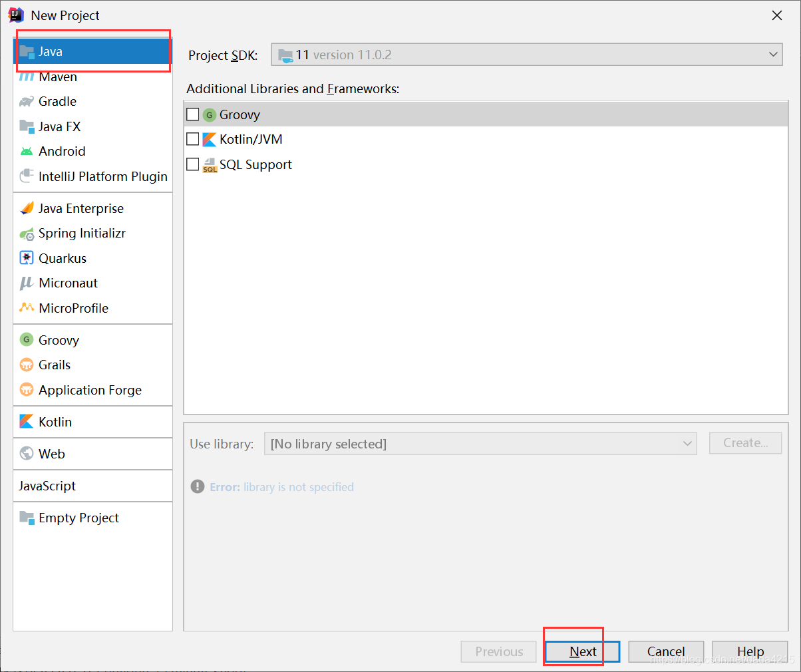Select 'Application Forge' in project list
Image resolution: width=801 pixels, height=672 pixels.
92,390
